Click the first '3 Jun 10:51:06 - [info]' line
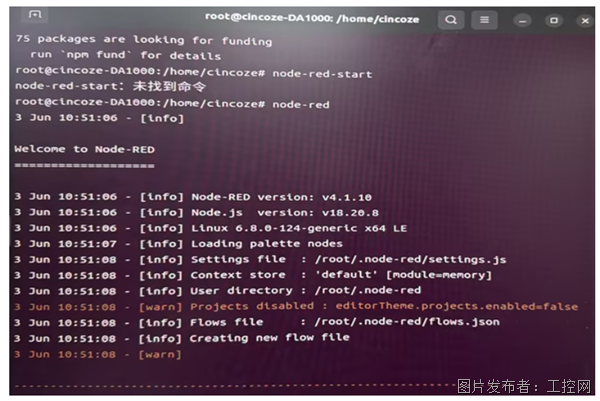This screenshot has width=600, height=401. coord(99,118)
